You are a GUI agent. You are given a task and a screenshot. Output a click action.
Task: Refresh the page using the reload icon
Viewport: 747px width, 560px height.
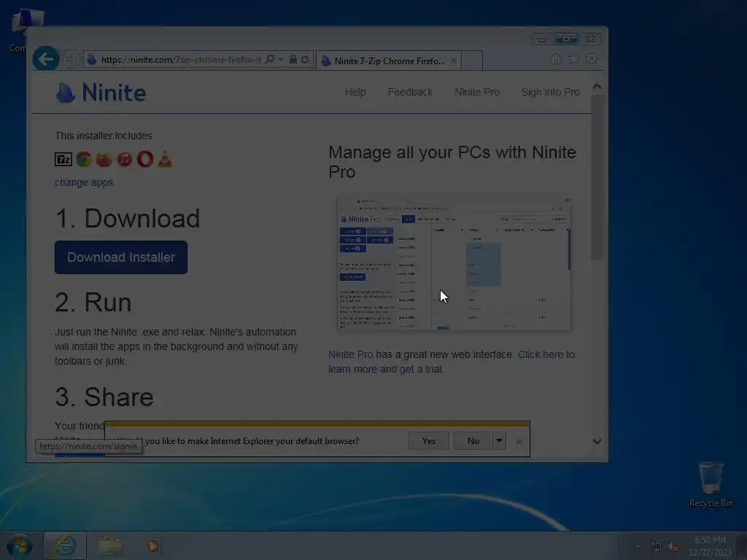[x=305, y=60]
